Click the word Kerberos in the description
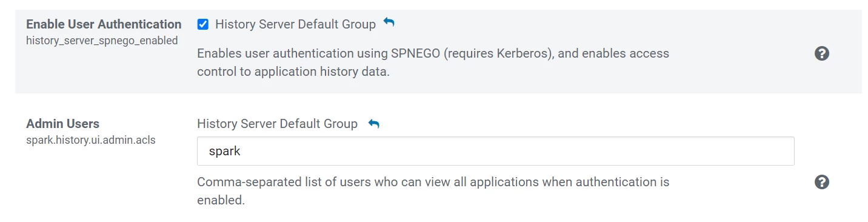 [x=522, y=53]
